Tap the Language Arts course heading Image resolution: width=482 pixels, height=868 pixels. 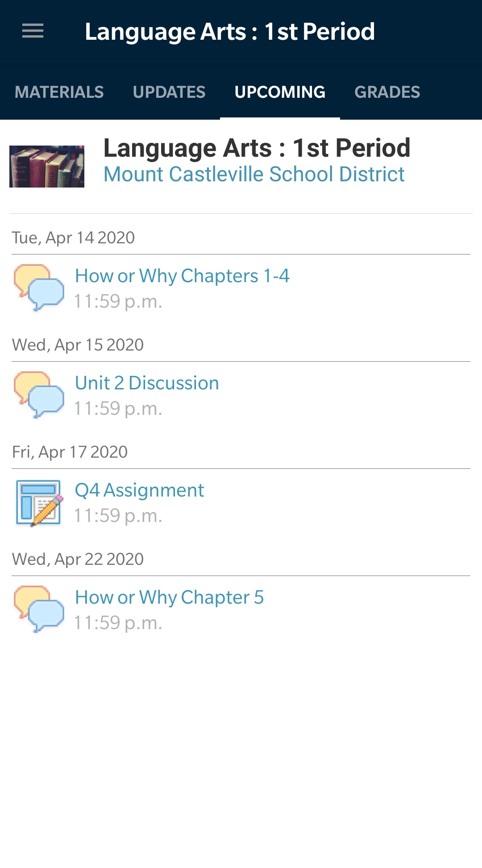point(257,148)
